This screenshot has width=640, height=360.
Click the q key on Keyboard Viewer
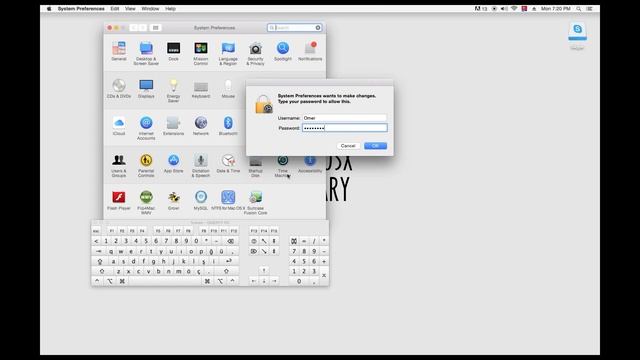(111, 251)
